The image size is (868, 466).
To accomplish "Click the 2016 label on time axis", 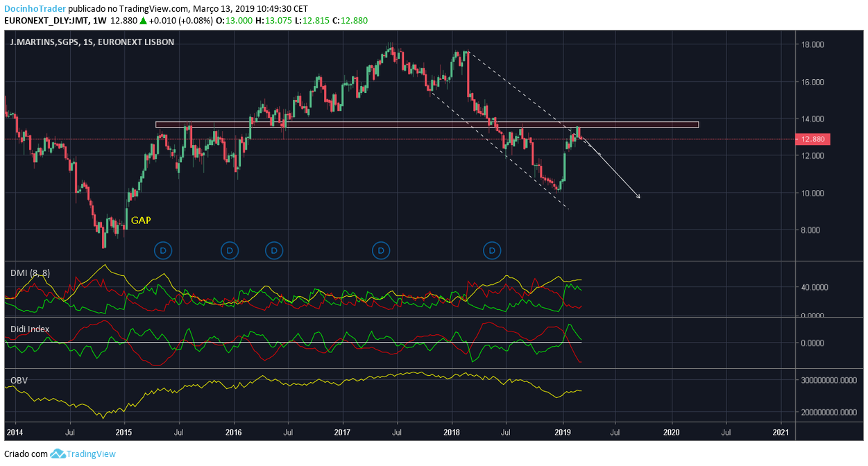I will (x=234, y=432).
